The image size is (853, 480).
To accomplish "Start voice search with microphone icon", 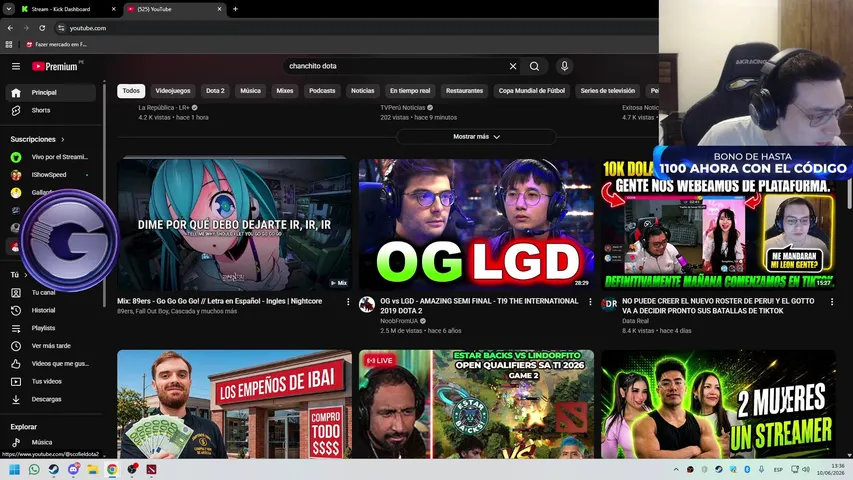I will point(564,66).
